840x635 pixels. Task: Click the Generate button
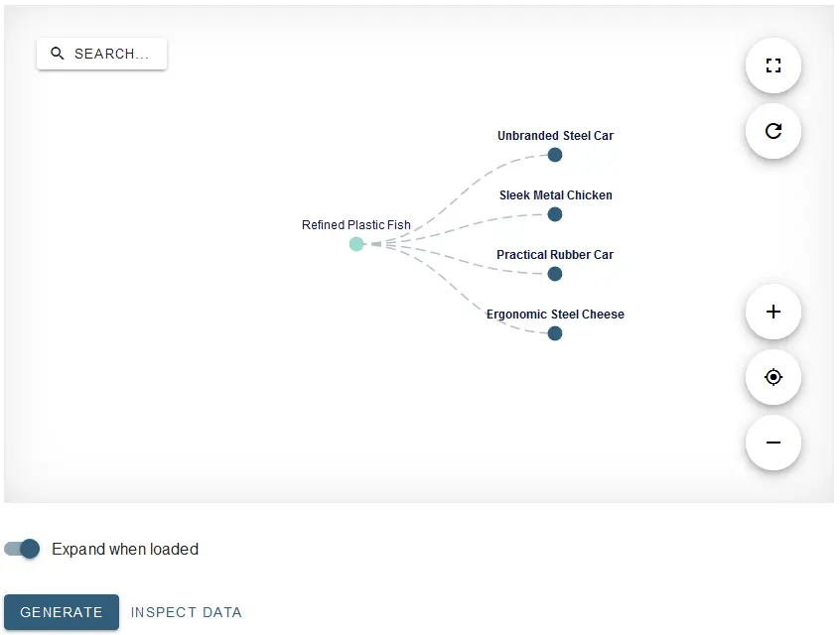[62, 612]
